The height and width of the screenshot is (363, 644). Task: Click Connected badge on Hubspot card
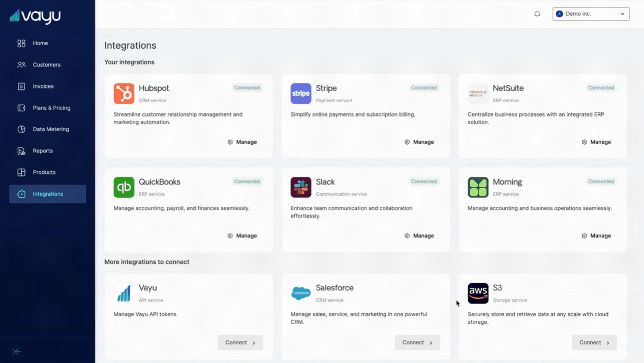[247, 88]
